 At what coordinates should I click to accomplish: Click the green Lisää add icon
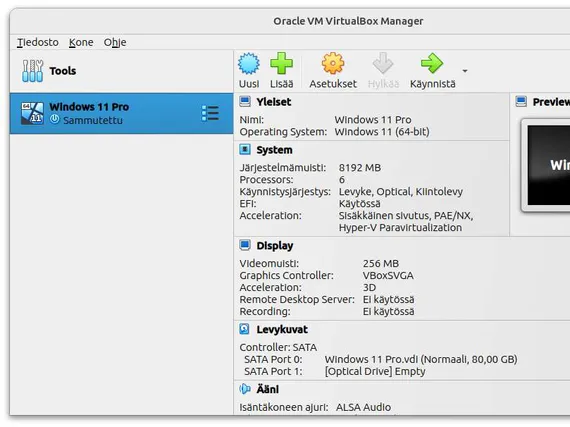click(281, 64)
